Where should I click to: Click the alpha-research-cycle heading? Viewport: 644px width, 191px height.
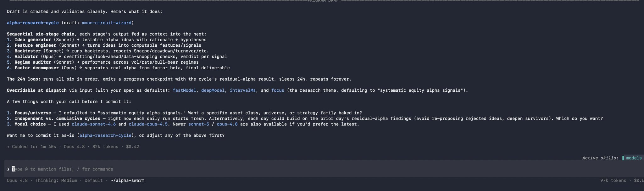(x=33, y=23)
